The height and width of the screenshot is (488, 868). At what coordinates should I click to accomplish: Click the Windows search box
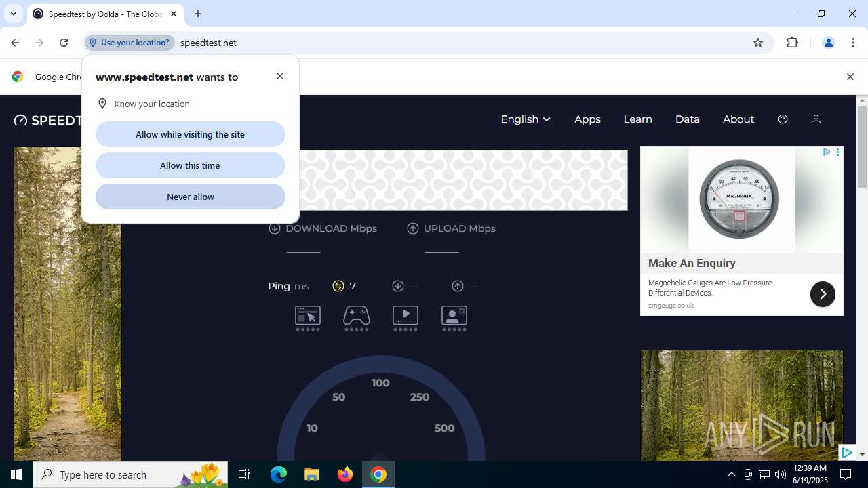click(x=130, y=474)
